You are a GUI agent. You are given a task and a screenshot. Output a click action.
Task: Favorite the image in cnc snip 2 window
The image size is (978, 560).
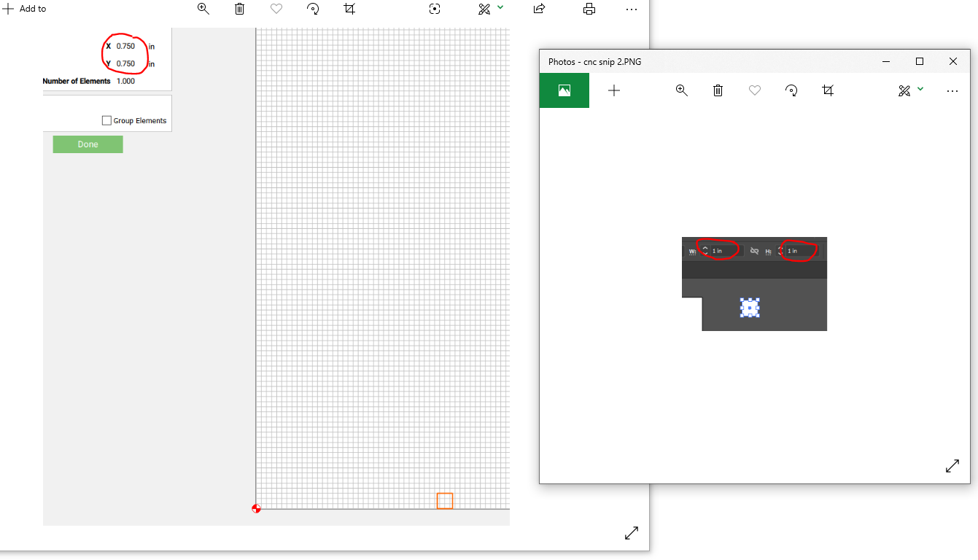[x=755, y=90]
